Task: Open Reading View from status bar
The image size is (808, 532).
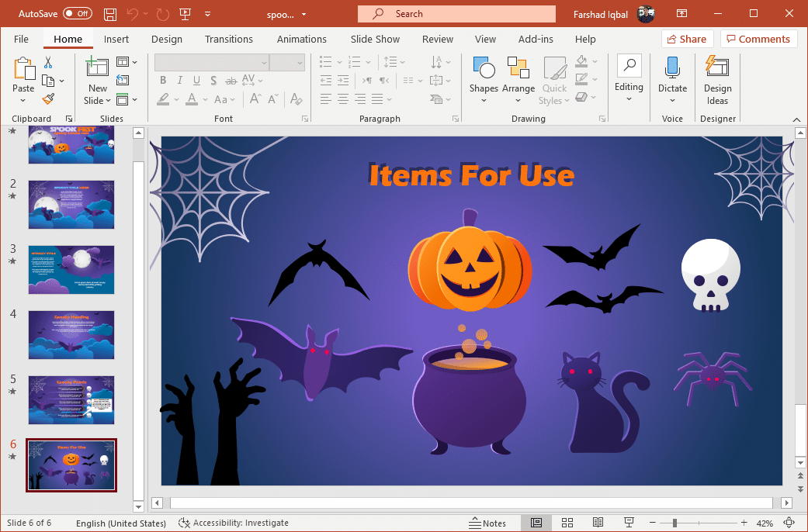Action: [x=598, y=523]
